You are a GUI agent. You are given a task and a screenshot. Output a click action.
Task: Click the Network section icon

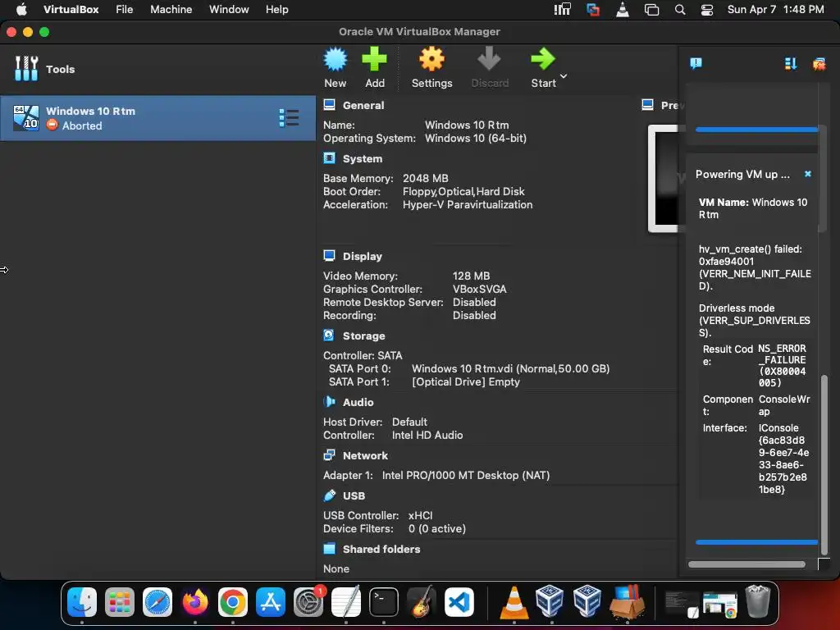pos(330,454)
